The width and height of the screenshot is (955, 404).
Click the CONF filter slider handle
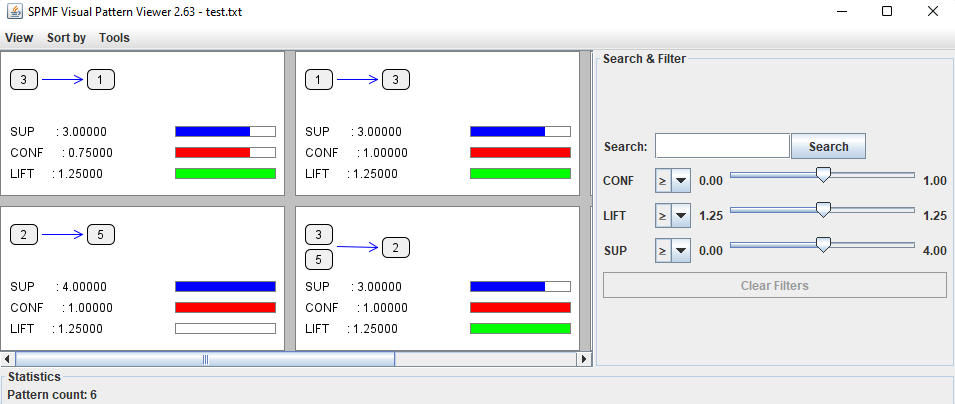point(823,175)
